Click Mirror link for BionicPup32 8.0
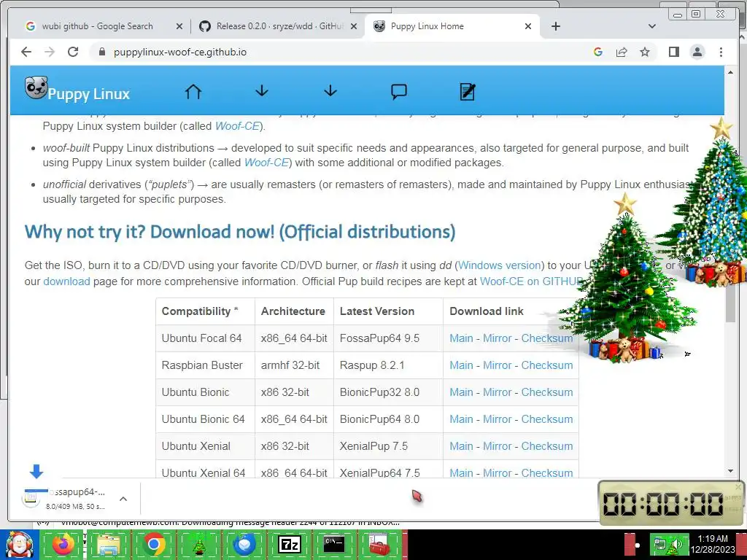The width and height of the screenshot is (747, 560). [497, 392]
